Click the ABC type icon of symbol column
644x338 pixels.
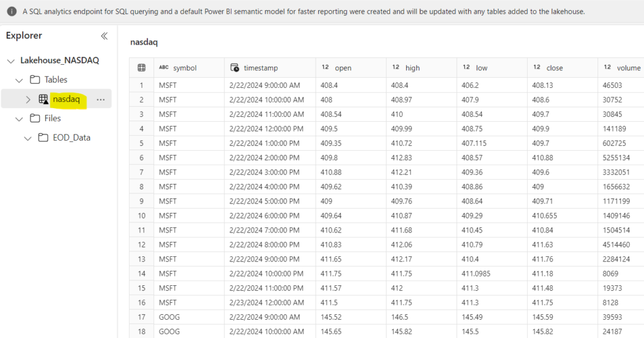tap(164, 67)
